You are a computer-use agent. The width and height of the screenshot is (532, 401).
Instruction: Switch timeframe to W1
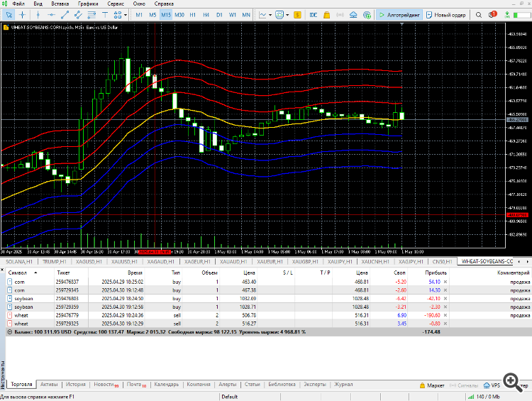pyautogui.click(x=233, y=15)
